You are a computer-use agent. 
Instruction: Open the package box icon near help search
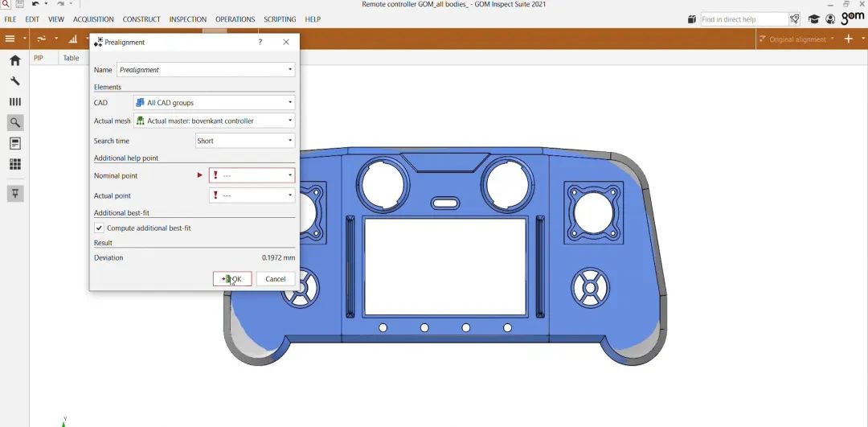point(691,19)
